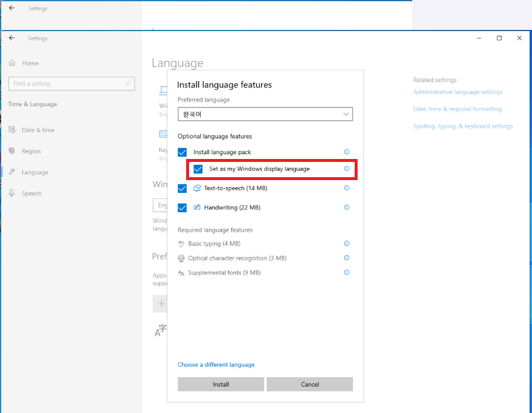Click info icon for Supplemental fonts
532x413 pixels.
(x=346, y=272)
